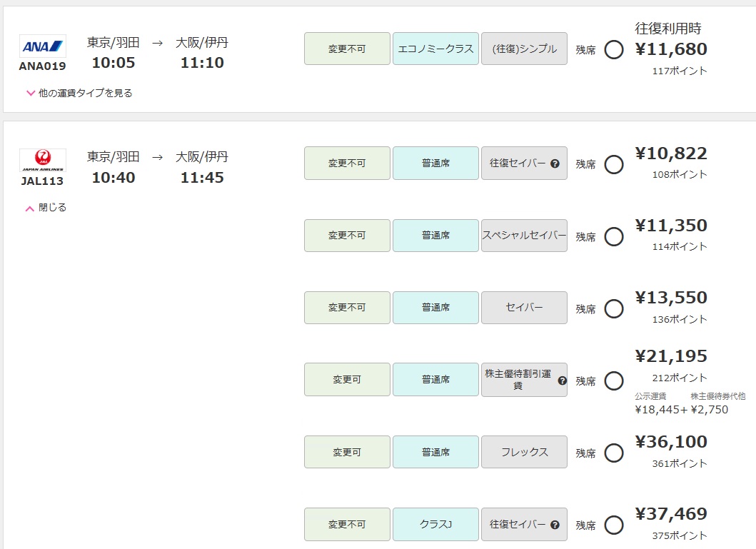Open help icon on first 往復セイバー fare
The height and width of the screenshot is (549, 756).
pos(555,163)
